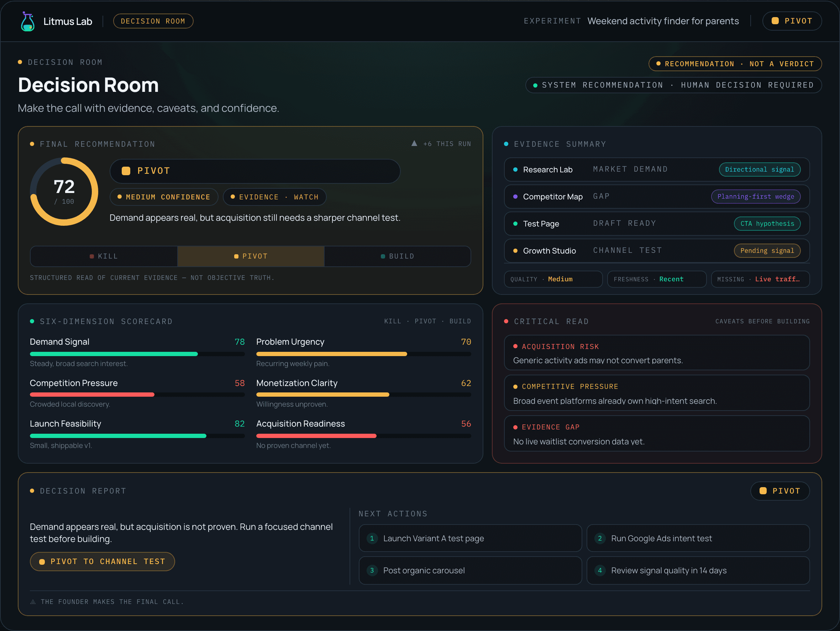Image resolution: width=840 pixels, height=631 pixels.
Task: Click the Monetization Clarity progress bar
Action: pos(363,395)
